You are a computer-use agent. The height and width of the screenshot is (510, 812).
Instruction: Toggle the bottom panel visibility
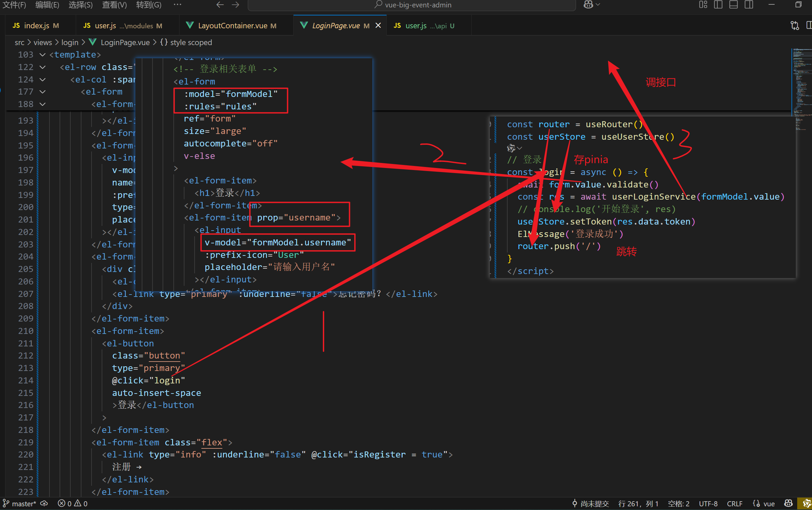click(734, 5)
